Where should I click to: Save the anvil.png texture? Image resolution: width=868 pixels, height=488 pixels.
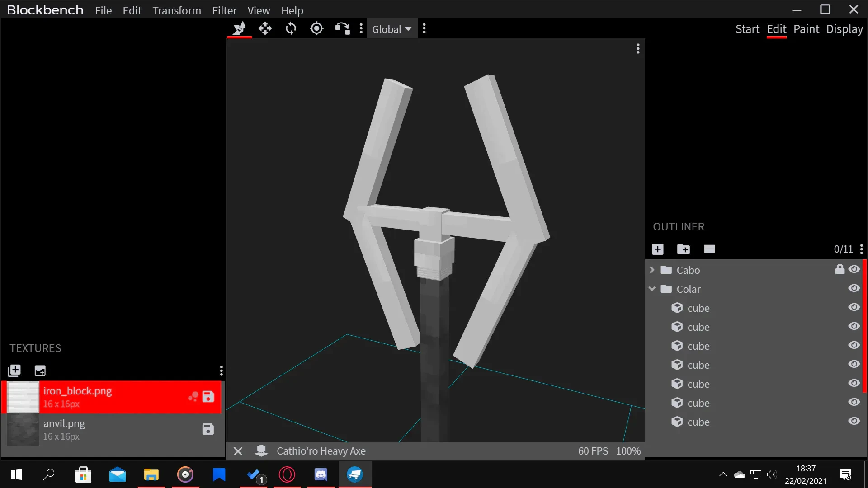click(x=208, y=429)
